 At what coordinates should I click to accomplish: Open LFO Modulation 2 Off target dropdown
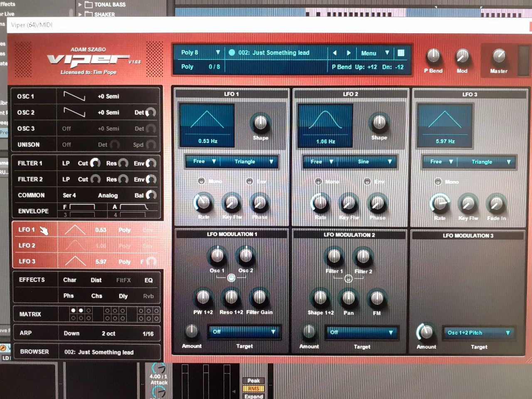[x=362, y=332]
